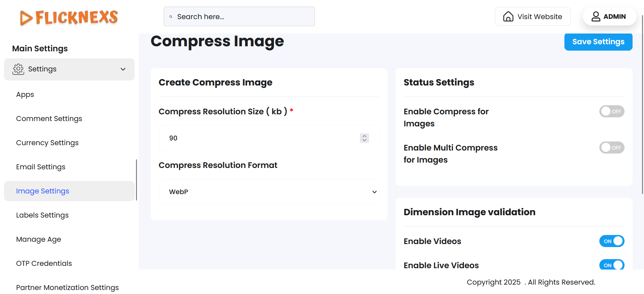Click the admin user profile icon
Screen dimensions: 644x294
[x=596, y=16]
